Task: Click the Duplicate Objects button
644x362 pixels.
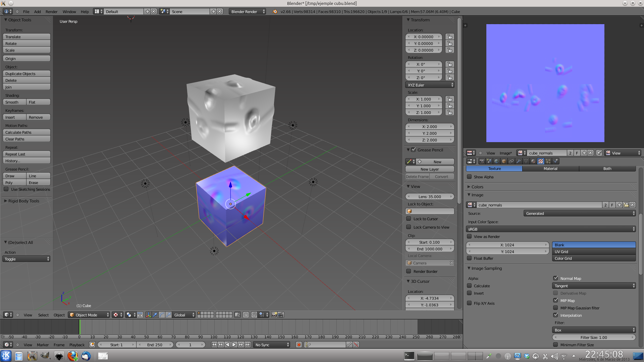Action: point(26,74)
